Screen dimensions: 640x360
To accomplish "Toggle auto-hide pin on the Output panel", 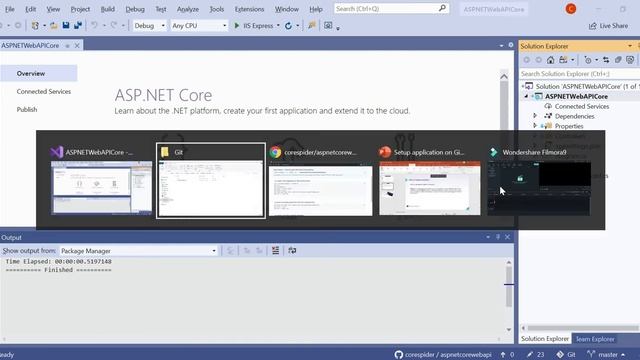I will coord(498,237).
